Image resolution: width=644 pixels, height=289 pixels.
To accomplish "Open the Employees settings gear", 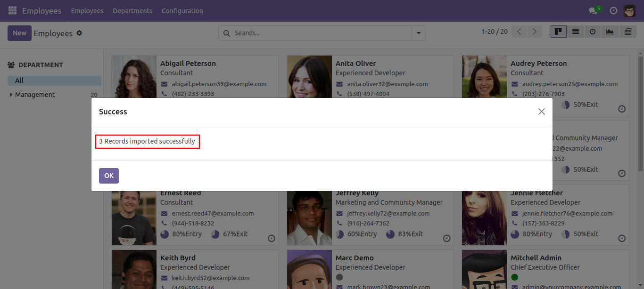I will coord(79,33).
